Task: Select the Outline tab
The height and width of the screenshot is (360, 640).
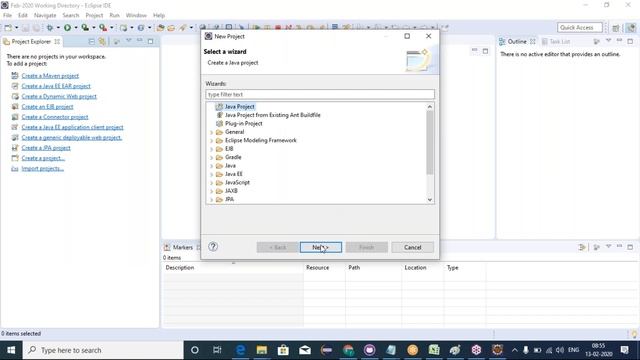Action: click(517, 42)
